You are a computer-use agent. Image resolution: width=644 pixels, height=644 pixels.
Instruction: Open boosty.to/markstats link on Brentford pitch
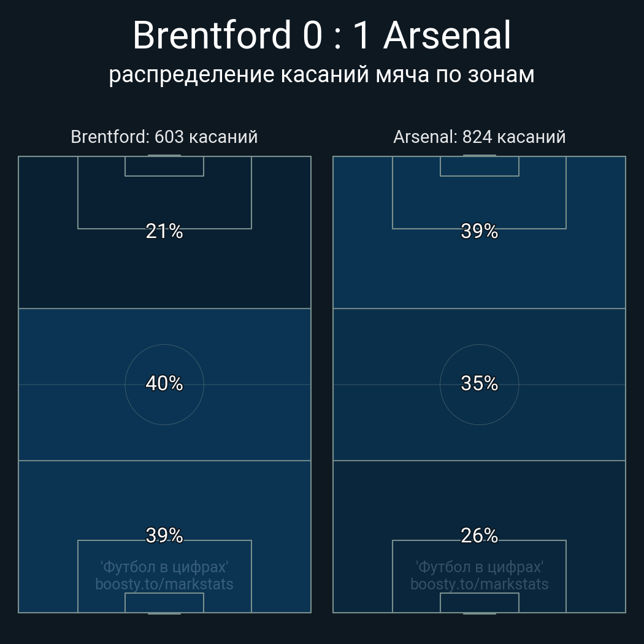click(164, 584)
